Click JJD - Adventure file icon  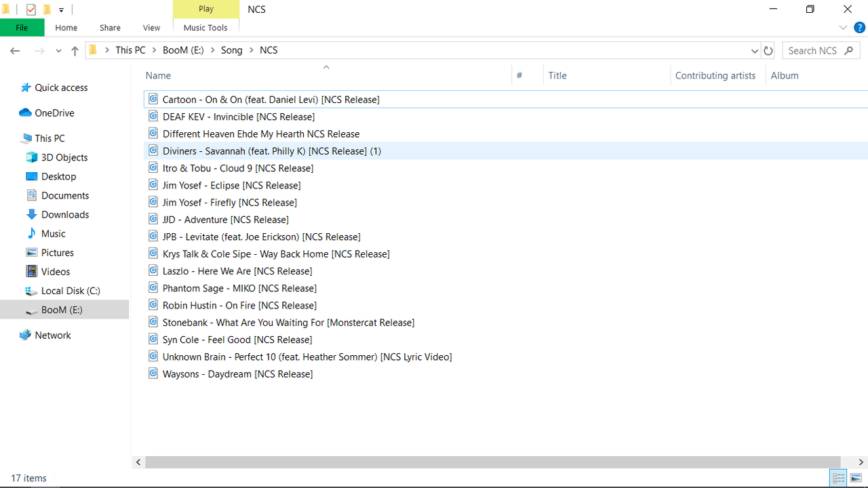tap(153, 220)
